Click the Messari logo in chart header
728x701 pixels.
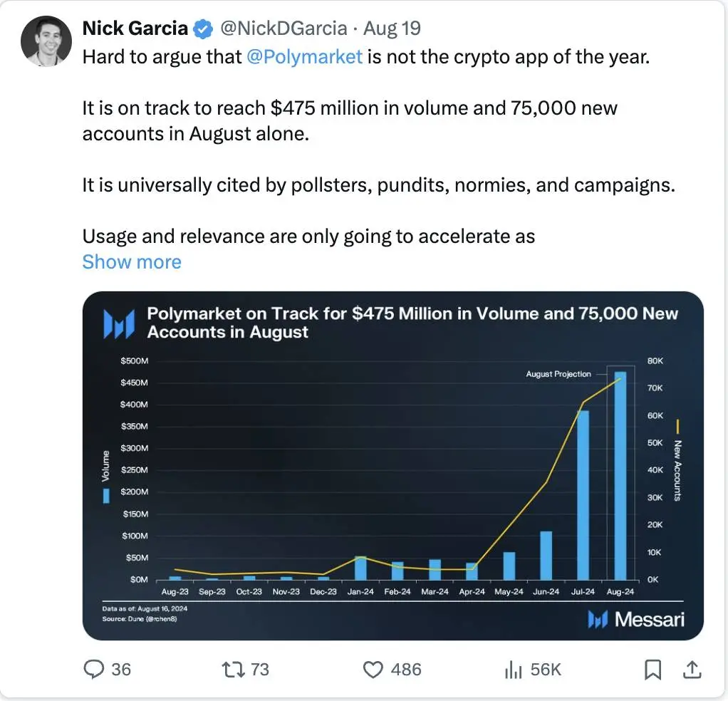(119, 323)
